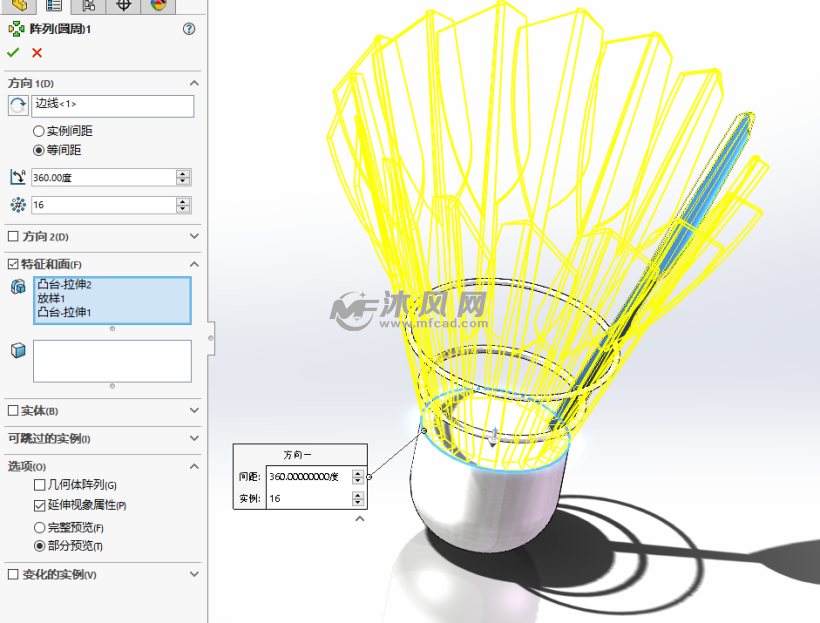Screen dimensions: 820x623
Task: Open help for circular pattern
Action: [x=189, y=29]
